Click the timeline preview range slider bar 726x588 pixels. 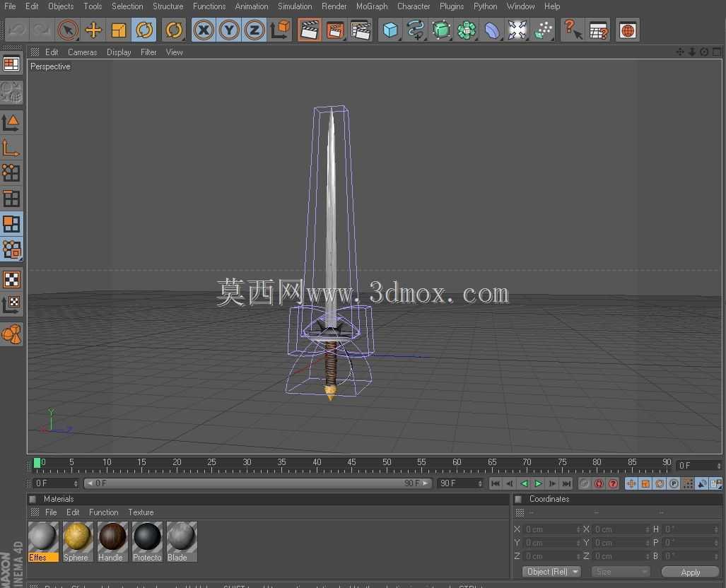[257, 483]
